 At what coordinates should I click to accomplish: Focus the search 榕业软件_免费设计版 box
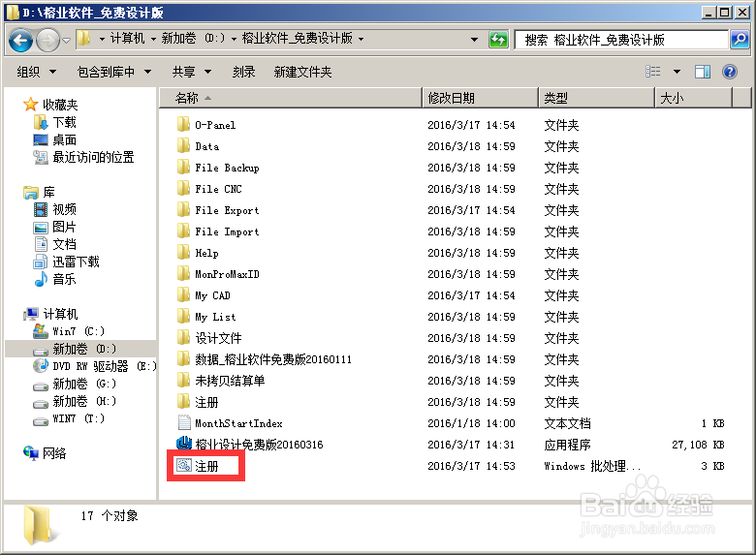621,40
